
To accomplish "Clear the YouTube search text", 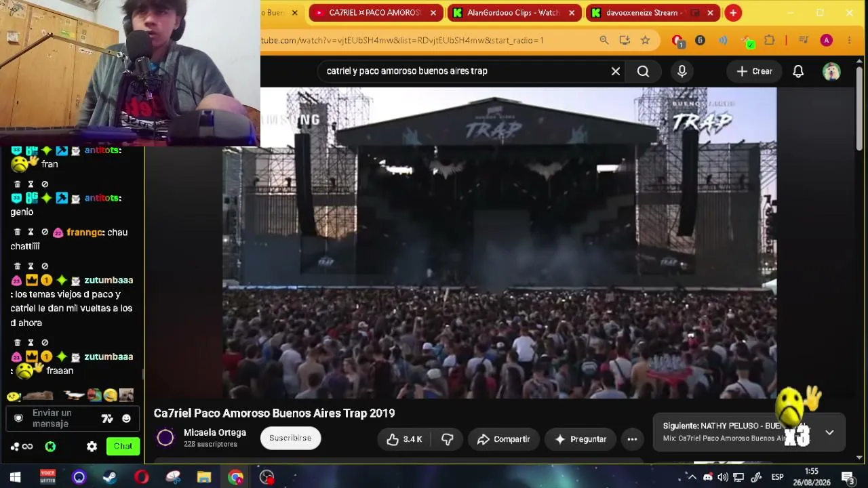I will point(616,71).
